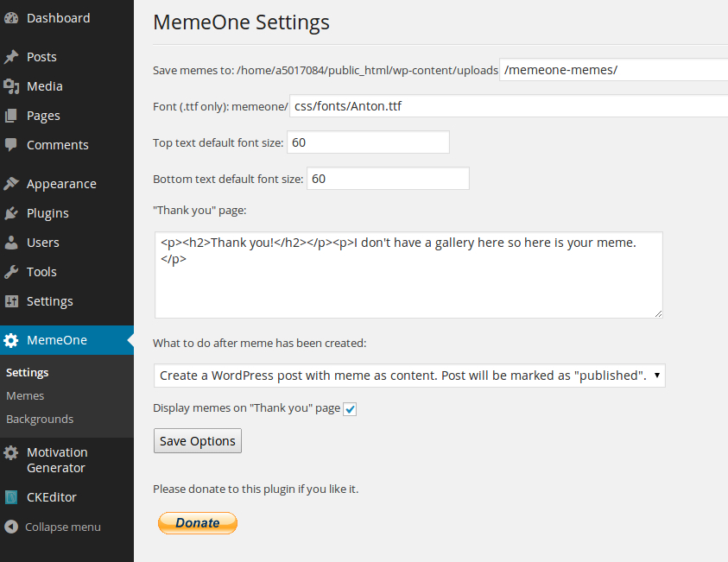Click the Dashboard gauge icon
Screen dimensions: 728x562
(11, 18)
